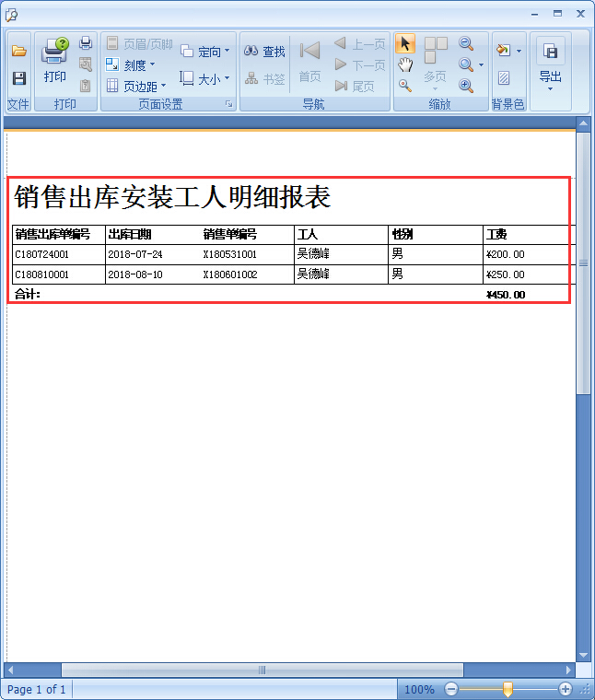Select the pointer arrow tool
This screenshot has width=595, height=700.
(x=405, y=44)
